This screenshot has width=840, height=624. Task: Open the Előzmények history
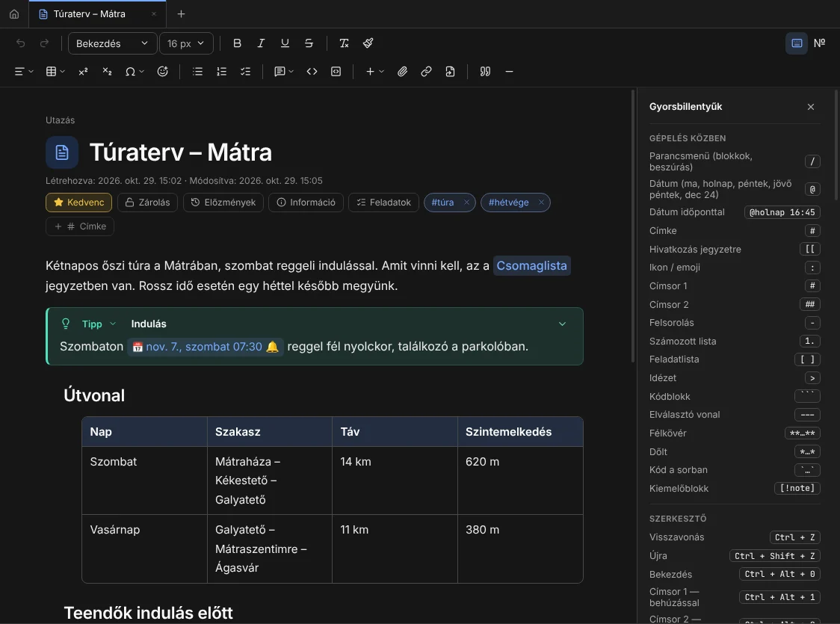[223, 203]
